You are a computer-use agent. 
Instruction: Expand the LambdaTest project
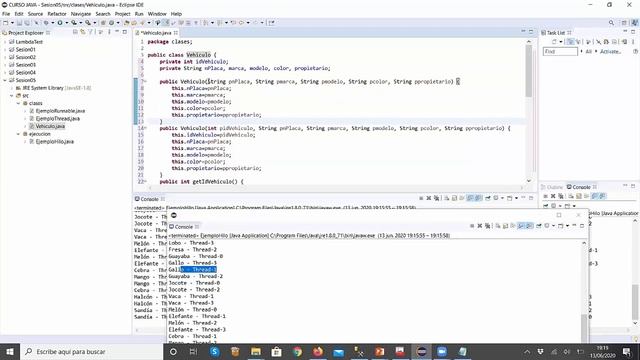pos(5,42)
